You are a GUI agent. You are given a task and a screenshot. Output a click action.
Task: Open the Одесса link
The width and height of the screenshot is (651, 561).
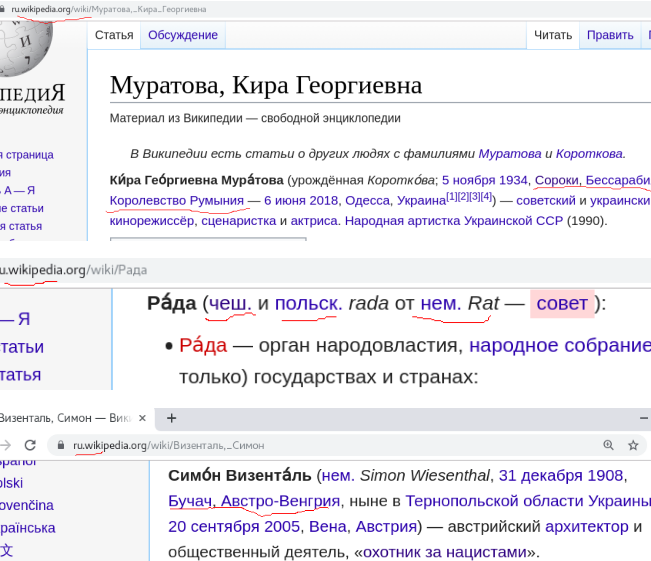pyautogui.click(x=368, y=200)
